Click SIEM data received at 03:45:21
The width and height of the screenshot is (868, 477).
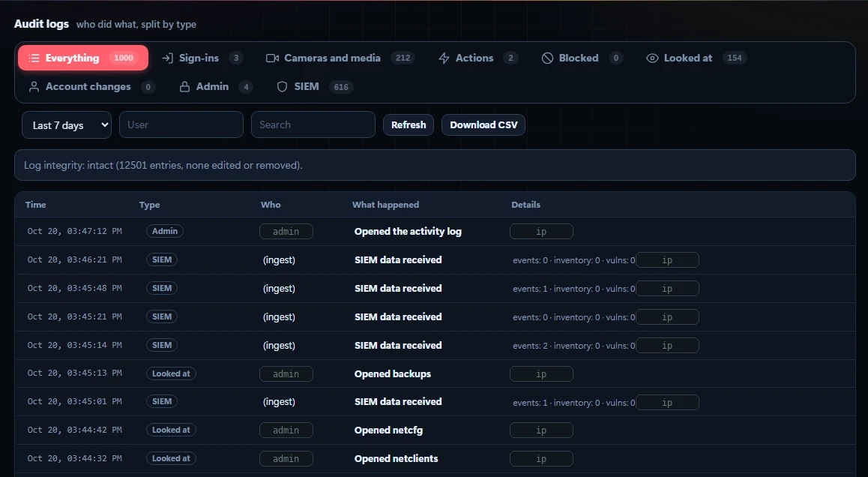(x=398, y=317)
